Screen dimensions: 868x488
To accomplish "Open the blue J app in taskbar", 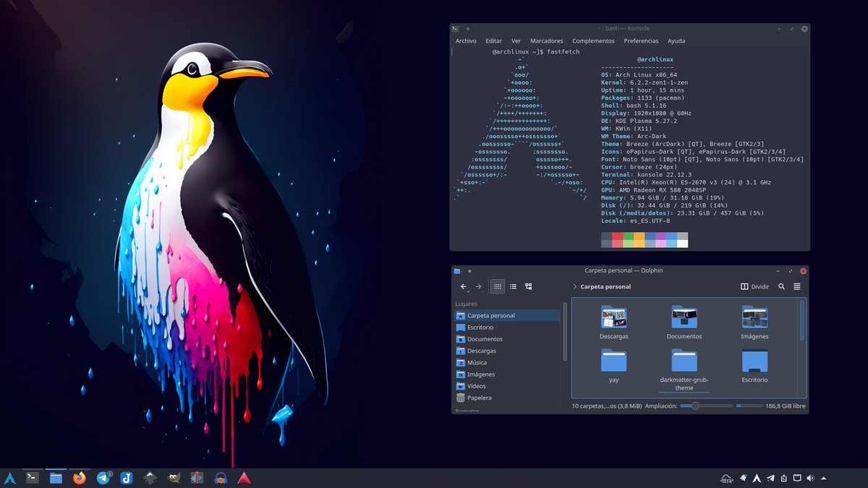I will (x=126, y=477).
